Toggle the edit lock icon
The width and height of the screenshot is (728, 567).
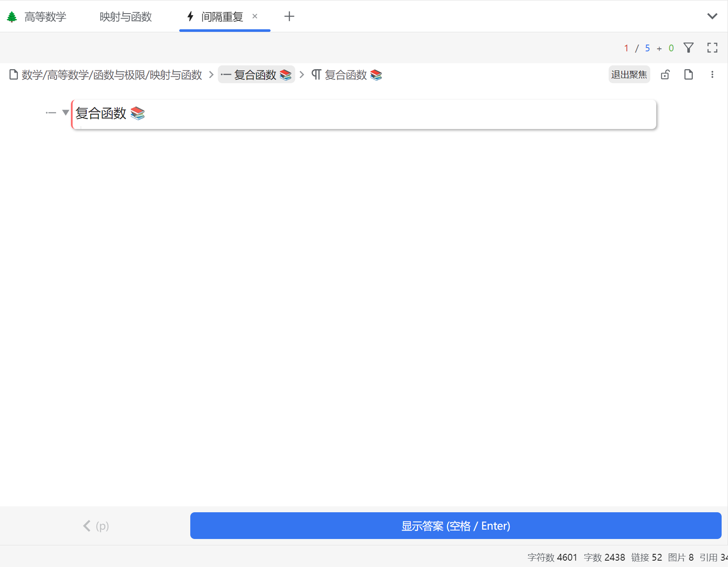coord(665,75)
